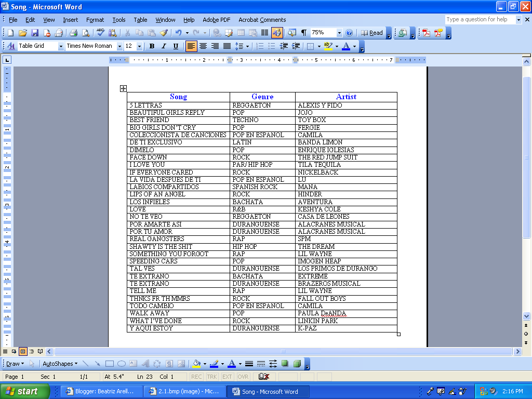Apply the yellow Highlight color
The image size is (532, 399).
point(328,46)
